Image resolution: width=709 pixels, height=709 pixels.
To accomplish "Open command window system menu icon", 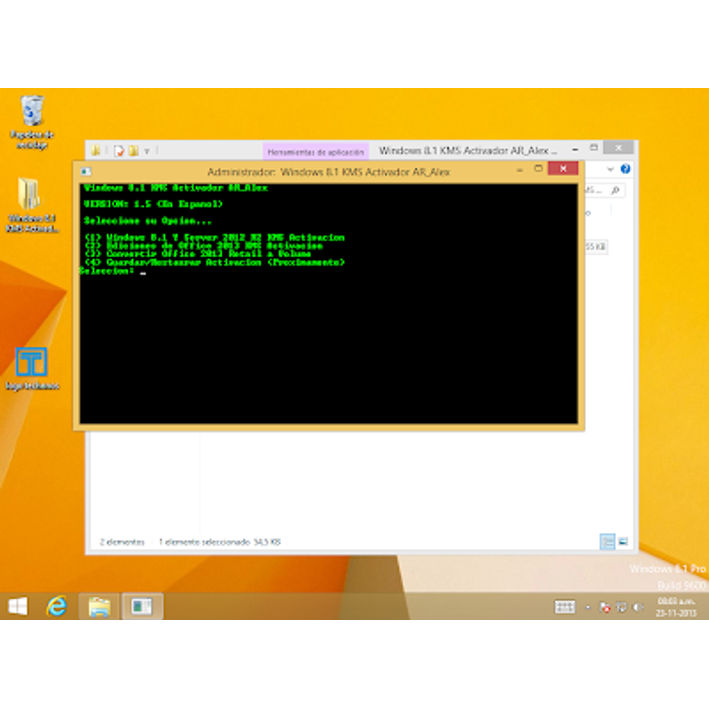I will (x=86, y=171).
